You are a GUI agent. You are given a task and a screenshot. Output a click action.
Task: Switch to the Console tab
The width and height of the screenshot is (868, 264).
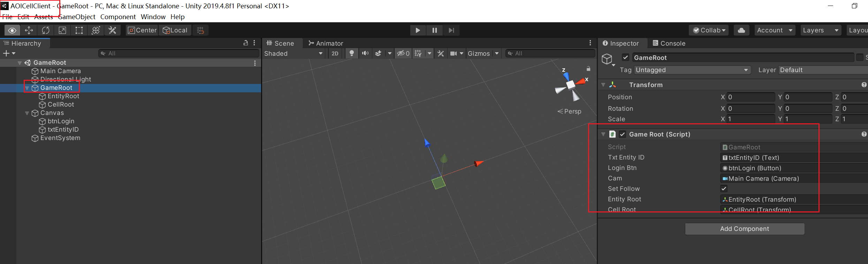(x=669, y=43)
